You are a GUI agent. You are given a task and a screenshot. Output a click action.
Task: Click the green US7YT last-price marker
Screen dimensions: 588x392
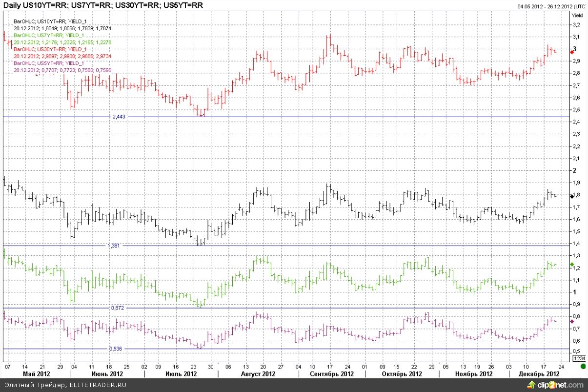coord(572,265)
